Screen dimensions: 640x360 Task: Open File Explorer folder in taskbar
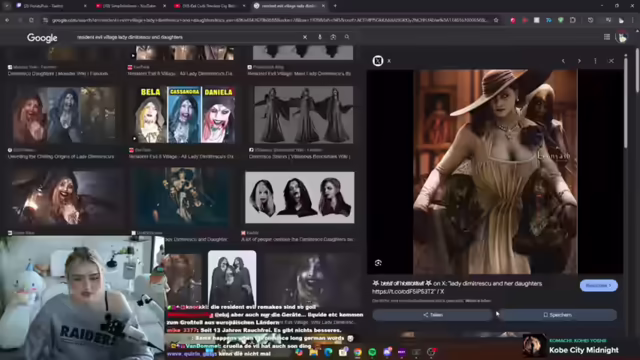313,352
